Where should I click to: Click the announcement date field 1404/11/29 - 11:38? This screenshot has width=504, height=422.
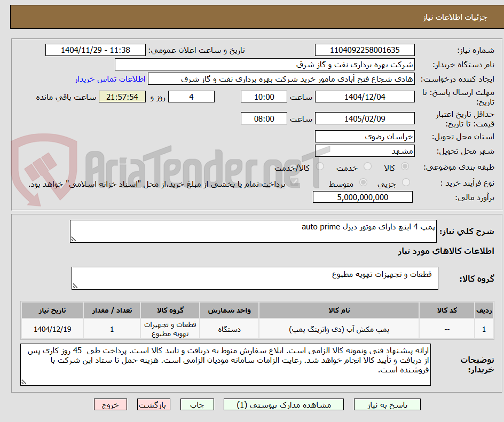point(96,50)
